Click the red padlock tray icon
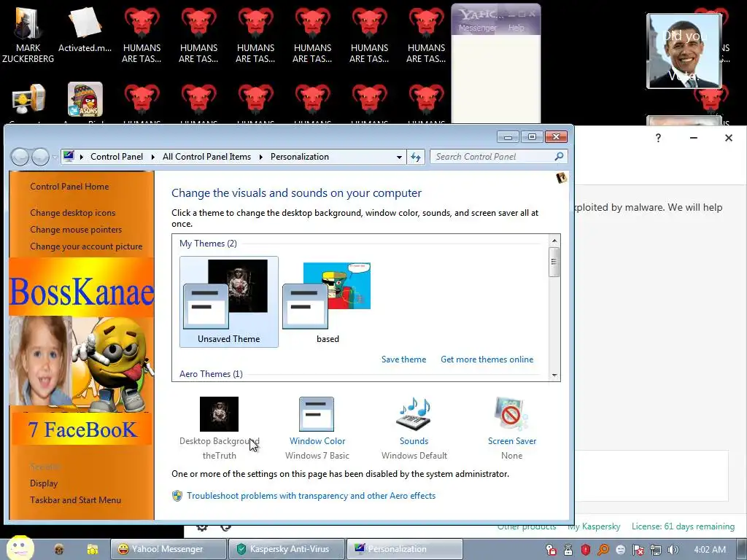 point(551,550)
